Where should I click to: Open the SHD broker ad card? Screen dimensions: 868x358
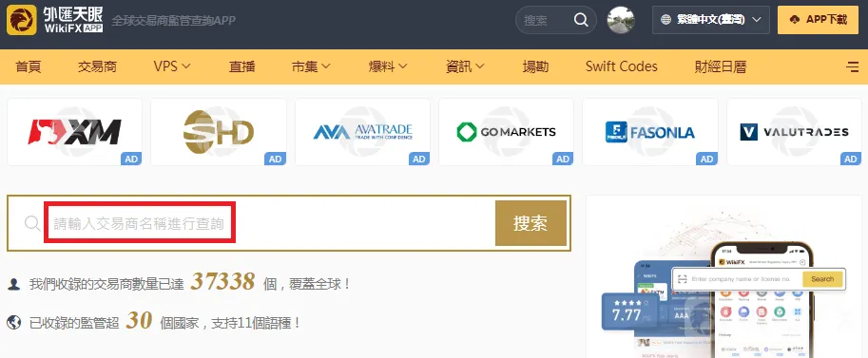[x=219, y=132]
